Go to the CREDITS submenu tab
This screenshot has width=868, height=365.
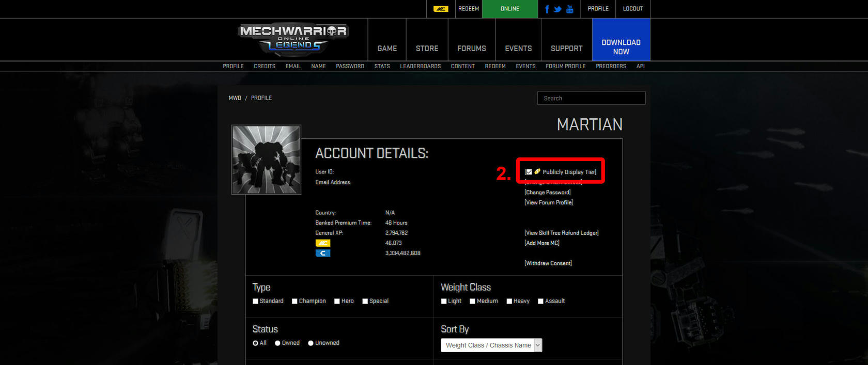point(265,66)
